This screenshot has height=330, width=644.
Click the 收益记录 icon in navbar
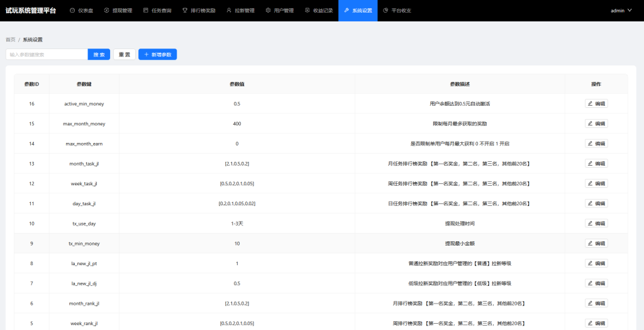click(307, 11)
